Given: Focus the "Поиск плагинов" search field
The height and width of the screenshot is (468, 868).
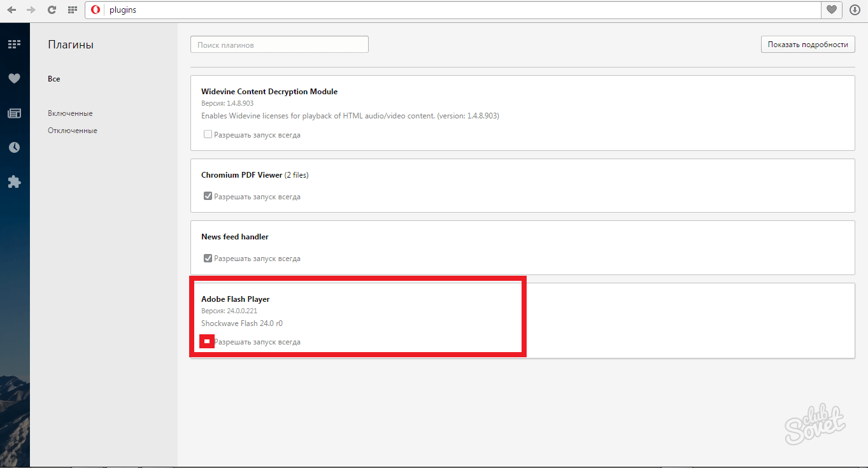Looking at the screenshot, I should coord(279,45).
